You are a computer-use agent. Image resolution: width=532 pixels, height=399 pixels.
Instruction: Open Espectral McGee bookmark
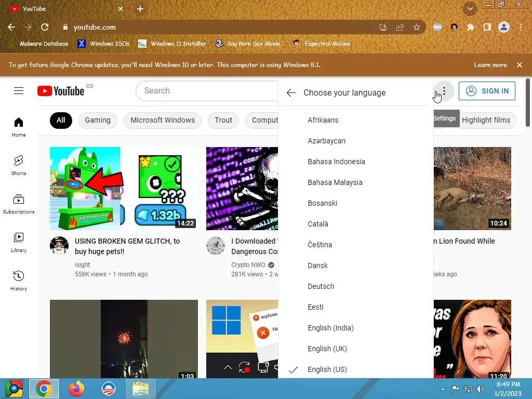point(321,44)
